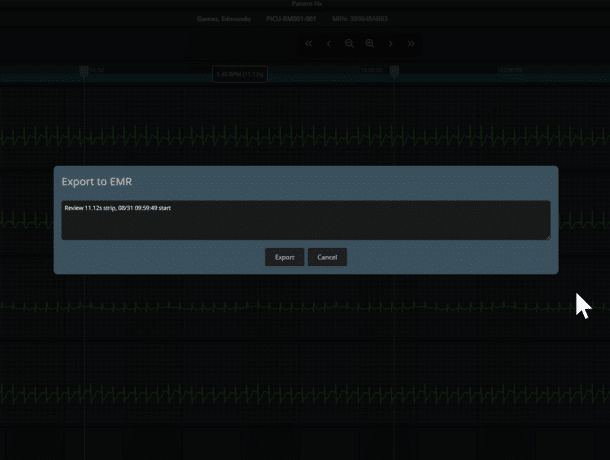This screenshot has width=610, height=460.
Task: Jump to the last strip with double-right arrows
Action: (411, 44)
